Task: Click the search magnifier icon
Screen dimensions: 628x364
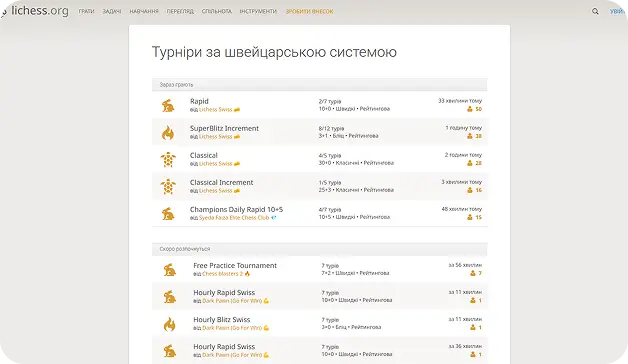Action: pos(595,12)
